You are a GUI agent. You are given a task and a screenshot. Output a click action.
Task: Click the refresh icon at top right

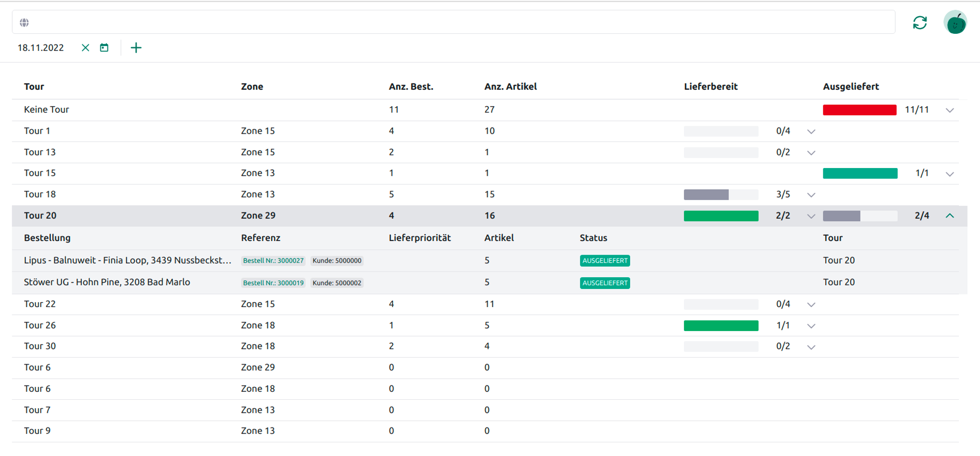point(920,23)
